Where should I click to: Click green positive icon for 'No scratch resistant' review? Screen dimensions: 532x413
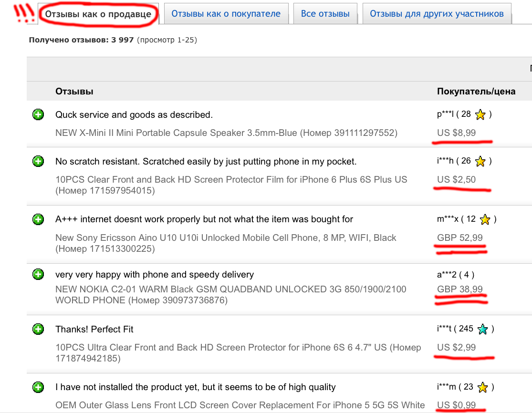(38, 162)
